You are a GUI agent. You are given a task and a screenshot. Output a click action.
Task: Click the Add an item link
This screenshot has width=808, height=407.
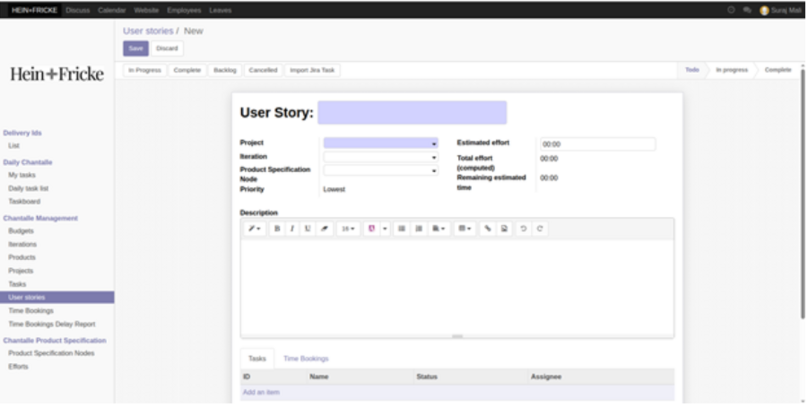(x=261, y=392)
